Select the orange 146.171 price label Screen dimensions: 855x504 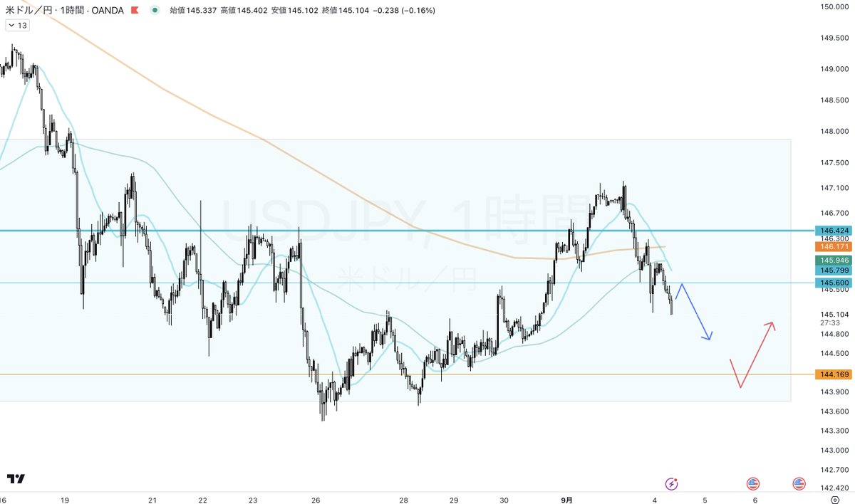click(834, 246)
